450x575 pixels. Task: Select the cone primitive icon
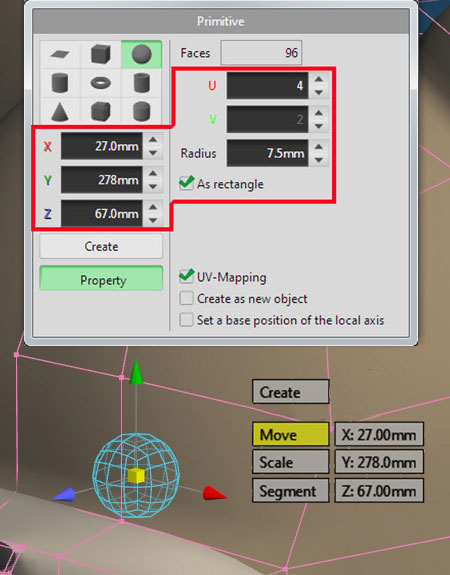(60, 111)
